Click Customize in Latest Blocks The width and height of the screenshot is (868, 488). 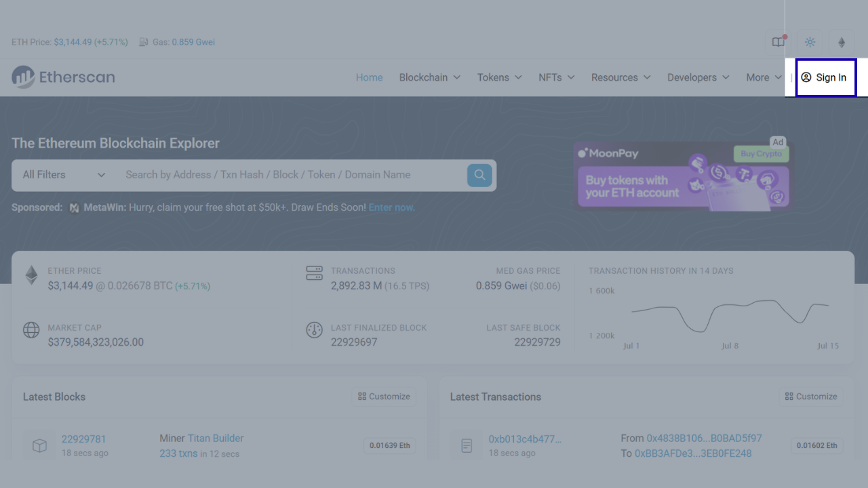(x=384, y=396)
